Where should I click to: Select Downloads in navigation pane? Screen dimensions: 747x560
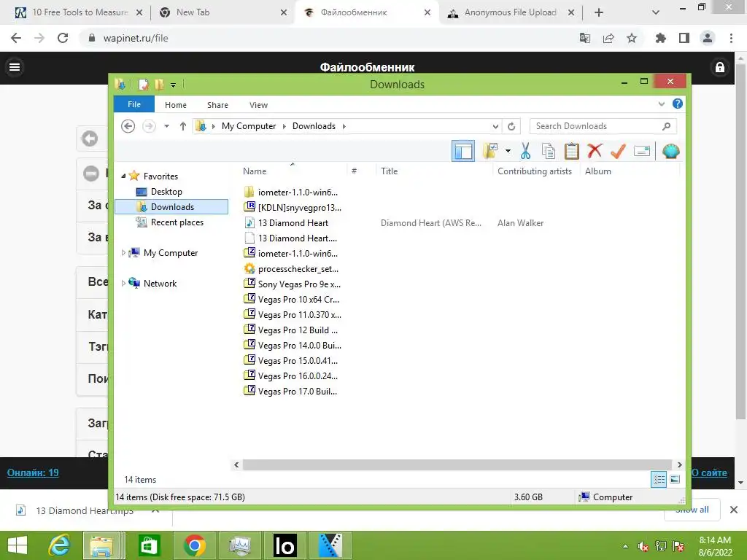tap(172, 206)
